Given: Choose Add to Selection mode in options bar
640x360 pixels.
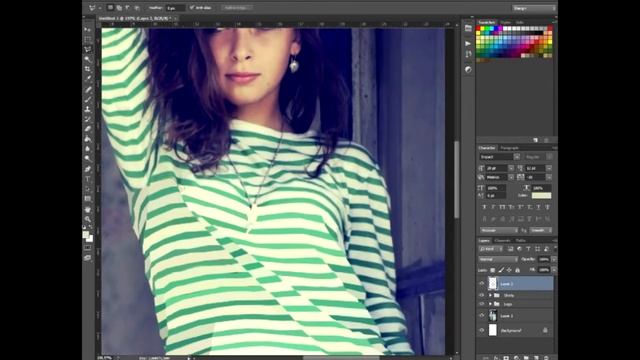Looking at the screenshot, I should (119, 7).
